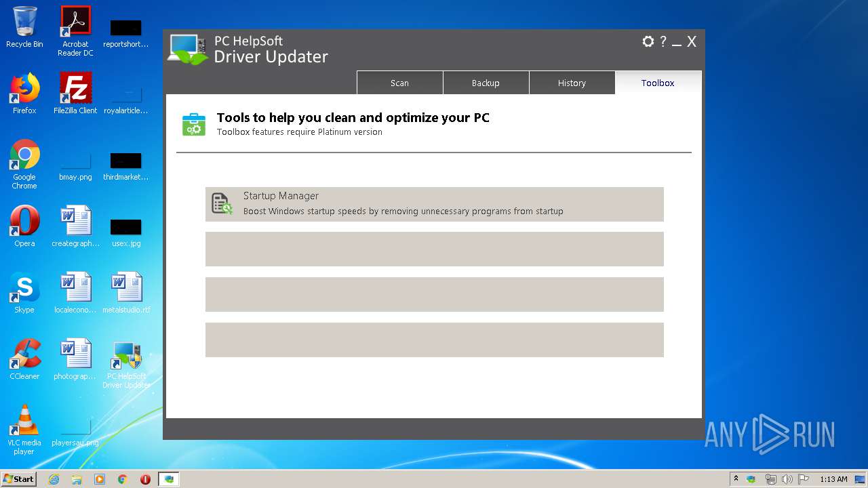The width and height of the screenshot is (868, 488).
Task: Select the photograp document icon
Action: [75, 359]
